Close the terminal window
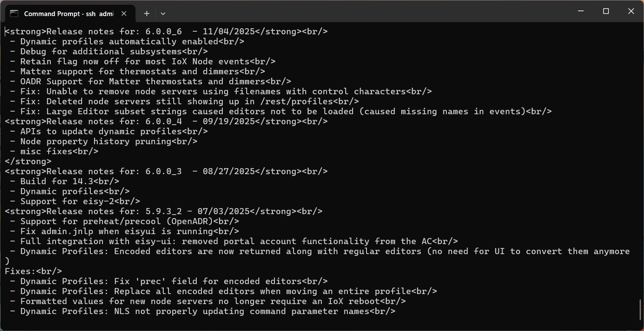Screen dimensions: 644x331 point(631,11)
